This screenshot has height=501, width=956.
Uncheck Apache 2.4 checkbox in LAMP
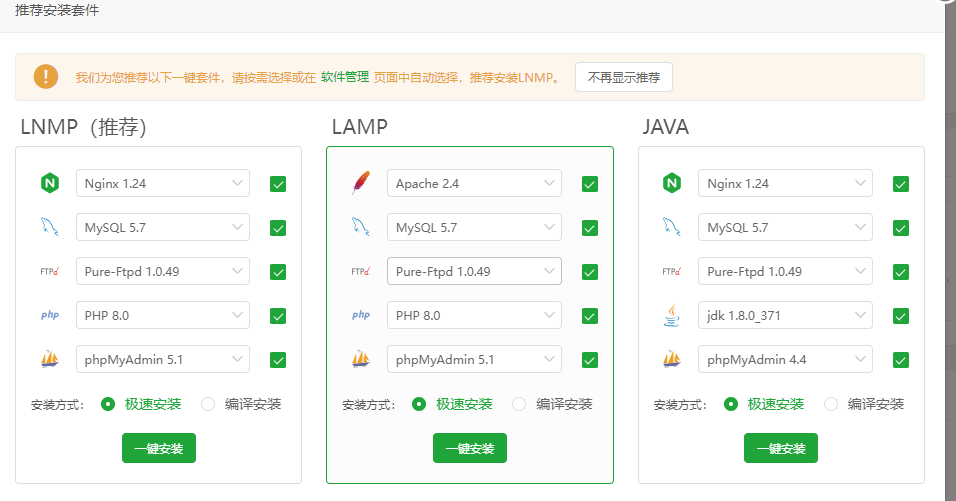[x=590, y=184]
